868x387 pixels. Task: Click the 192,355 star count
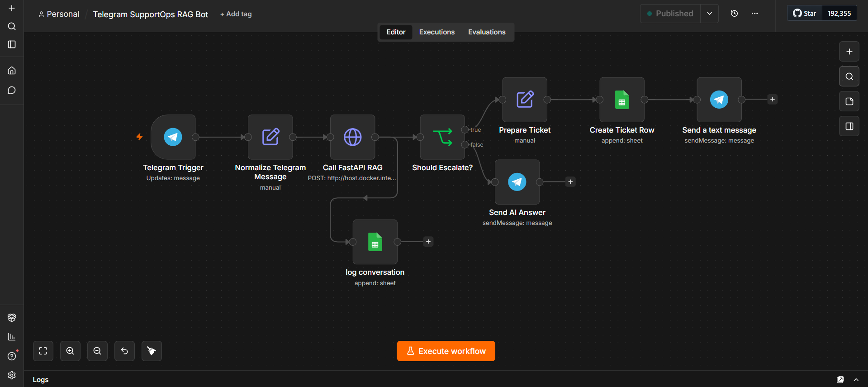coord(840,14)
